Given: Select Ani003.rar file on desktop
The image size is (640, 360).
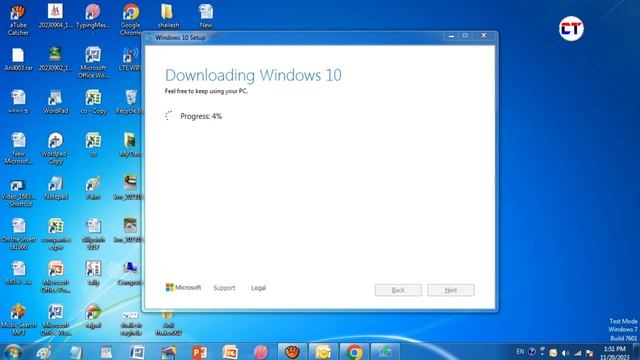Looking at the screenshot, I should (x=18, y=59).
